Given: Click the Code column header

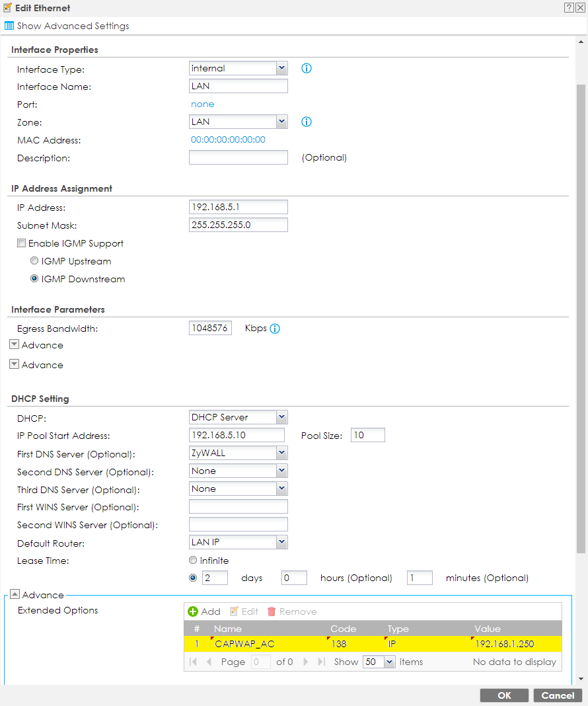Looking at the screenshot, I should tap(344, 629).
